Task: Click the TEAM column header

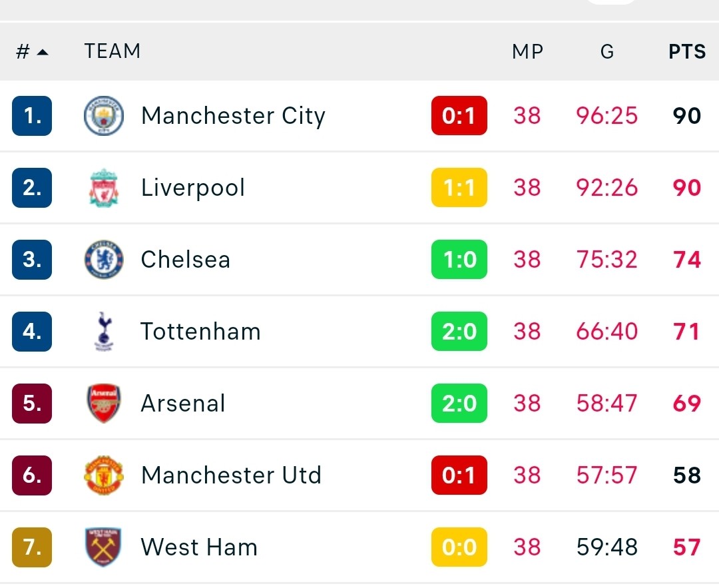Action: [113, 51]
